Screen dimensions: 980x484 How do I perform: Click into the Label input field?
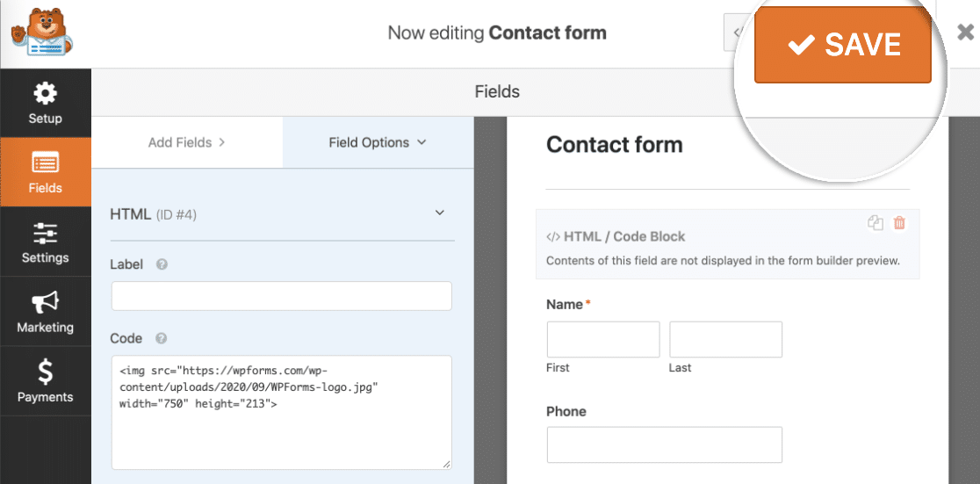[281, 296]
